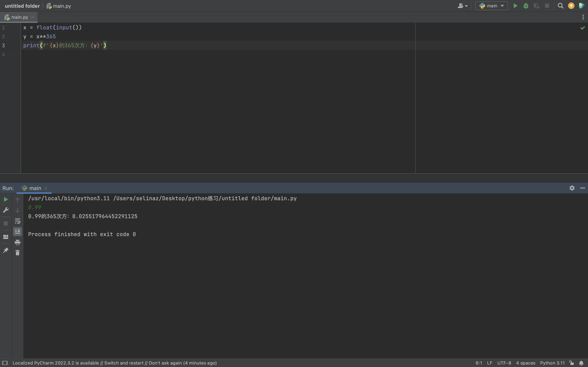Screen dimensions: 588x367
Task: Open the main run configuration dropdown
Action: (x=492, y=6)
